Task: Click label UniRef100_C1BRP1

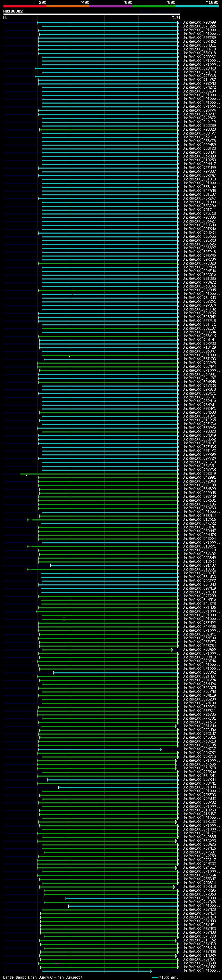Action: pyautogui.click(x=199, y=546)
